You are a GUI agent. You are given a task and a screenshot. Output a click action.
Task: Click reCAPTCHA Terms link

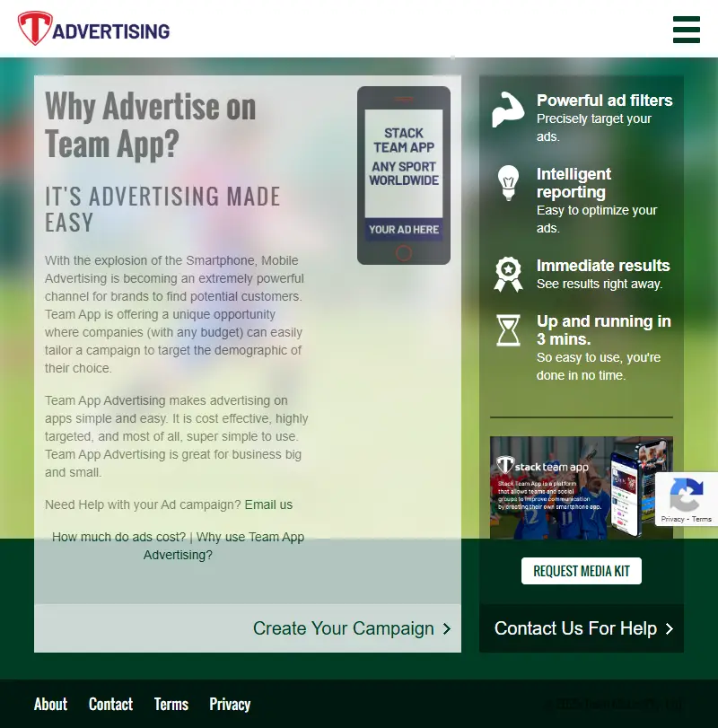tap(701, 519)
